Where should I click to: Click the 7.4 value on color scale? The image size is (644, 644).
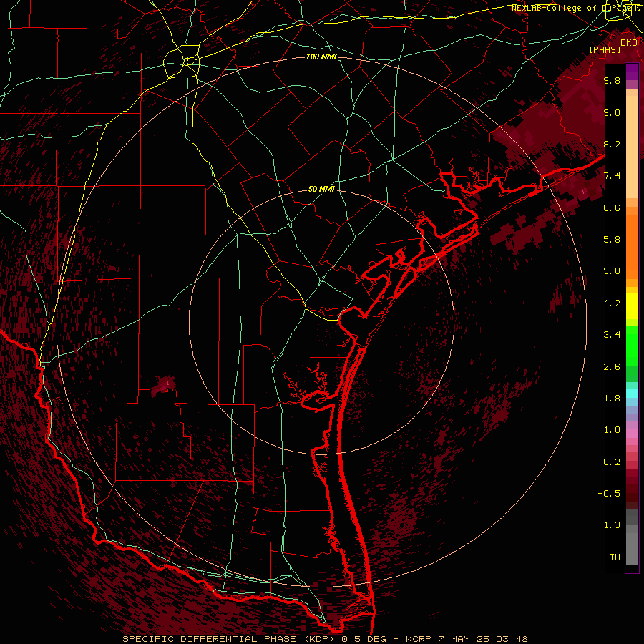point(612,176)
